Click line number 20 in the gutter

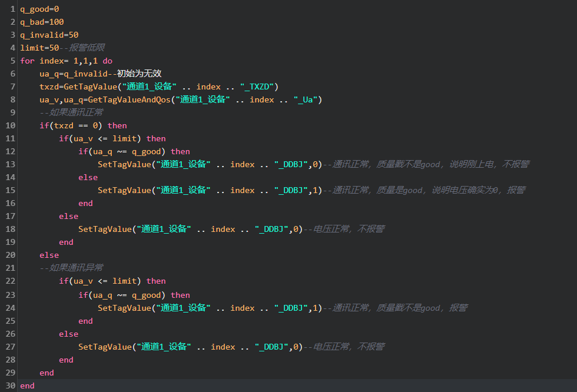pyautogui.click(x=11, y=255)
